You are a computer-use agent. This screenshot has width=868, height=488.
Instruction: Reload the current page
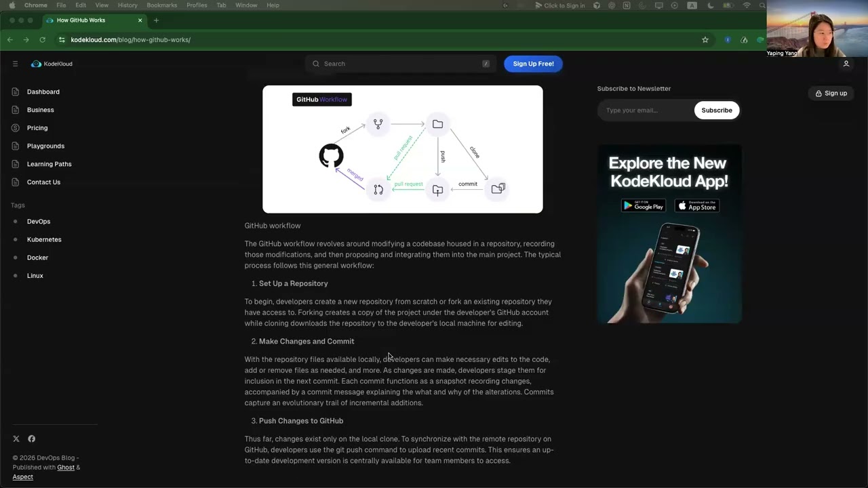(x=43, y=40)
